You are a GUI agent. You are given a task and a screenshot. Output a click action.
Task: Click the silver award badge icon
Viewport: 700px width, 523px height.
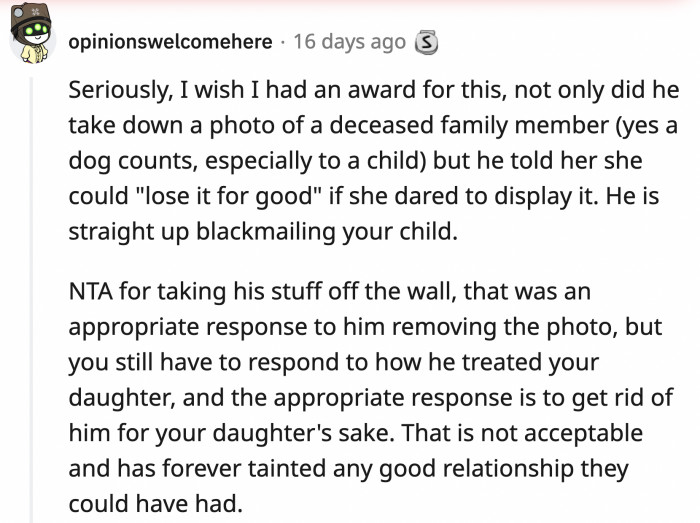[x=426, y=42]
